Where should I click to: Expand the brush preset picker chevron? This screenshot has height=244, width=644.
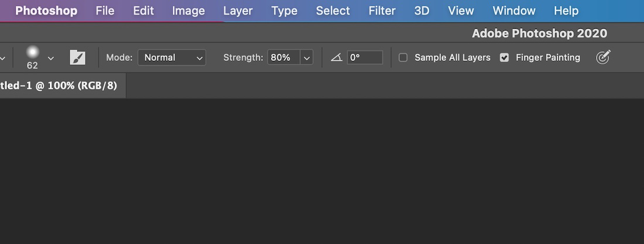(51, 58)
